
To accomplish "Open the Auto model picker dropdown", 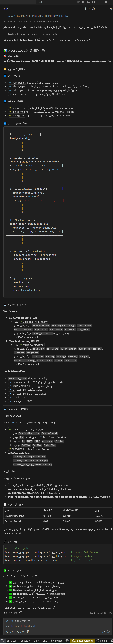I will [20, 632].
